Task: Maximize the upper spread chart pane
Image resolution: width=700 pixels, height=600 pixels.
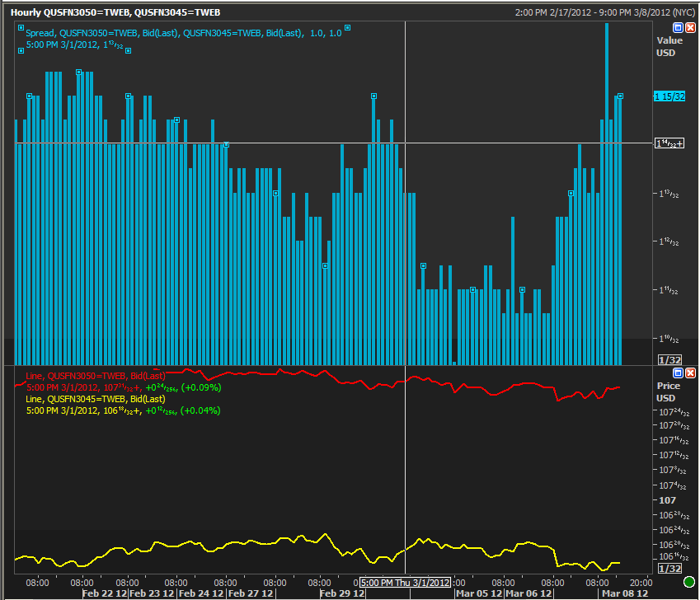Action: 678,27
